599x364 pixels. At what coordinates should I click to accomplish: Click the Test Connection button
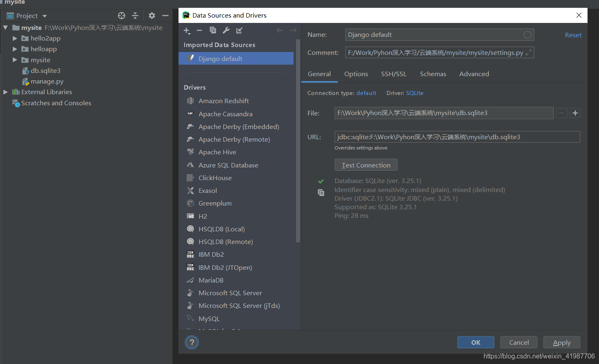[366, 165]
